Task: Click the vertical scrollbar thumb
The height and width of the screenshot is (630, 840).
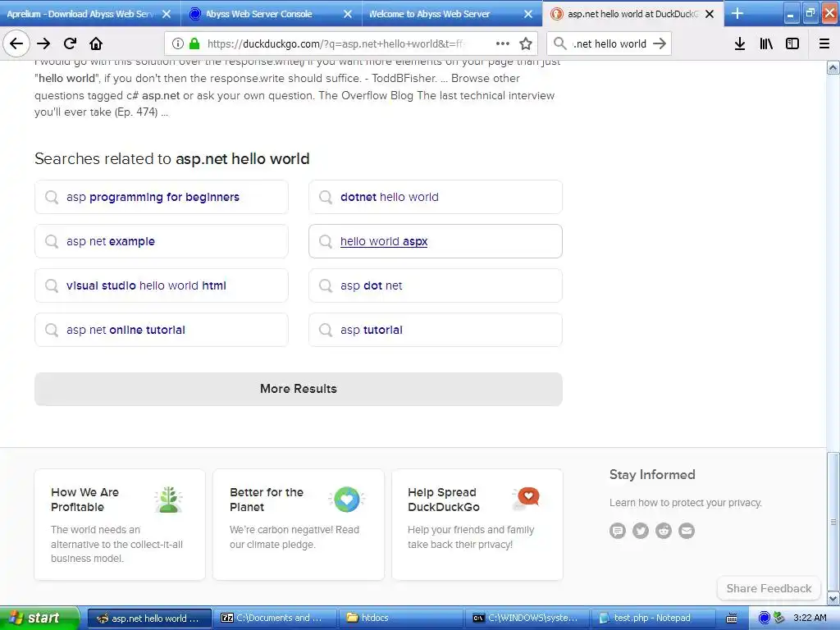Action: 833,522
